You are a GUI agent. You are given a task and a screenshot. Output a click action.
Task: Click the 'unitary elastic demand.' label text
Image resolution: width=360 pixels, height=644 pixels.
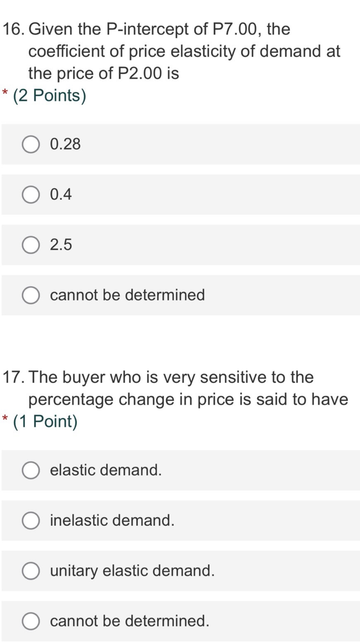[132, 571]
